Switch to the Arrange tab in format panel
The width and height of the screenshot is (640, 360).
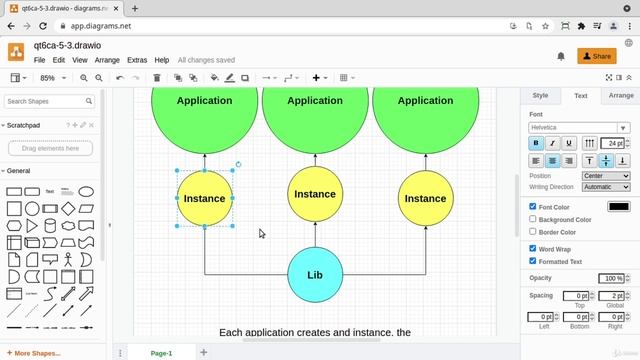click(x=621, y=96)
